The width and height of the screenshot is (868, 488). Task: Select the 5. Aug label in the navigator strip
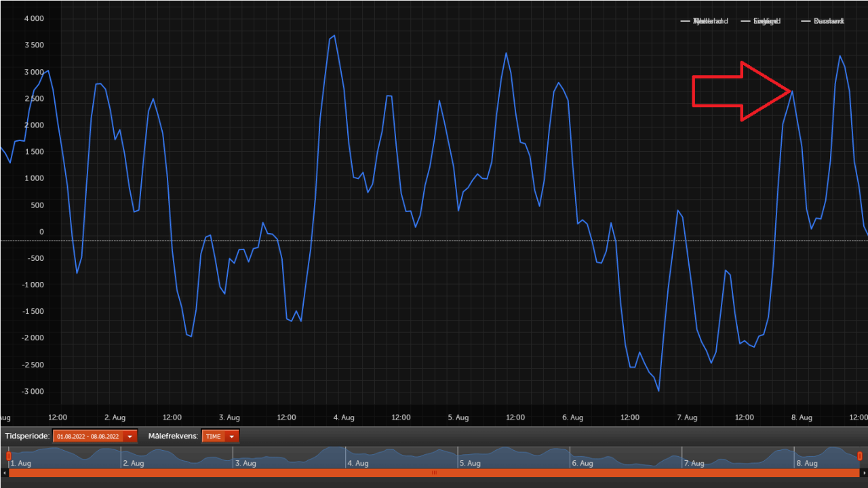(471, 464)
